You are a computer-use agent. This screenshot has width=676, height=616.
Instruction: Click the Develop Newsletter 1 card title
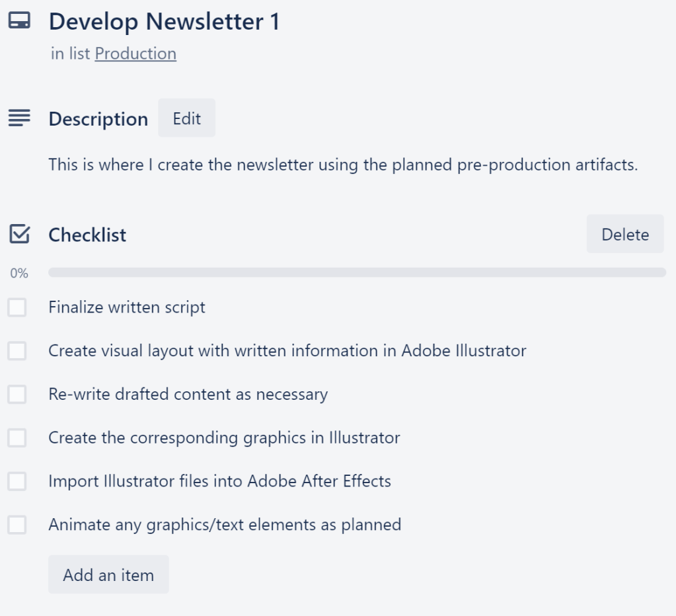(164, 22)
